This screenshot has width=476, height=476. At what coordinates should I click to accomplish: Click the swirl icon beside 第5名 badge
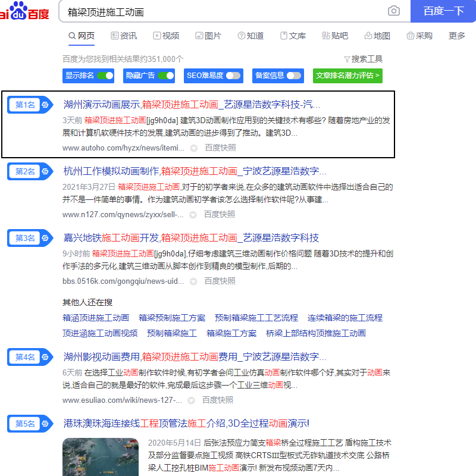tap(45, 424)
